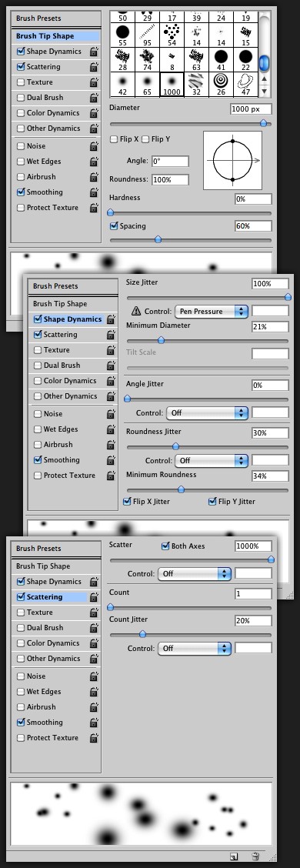300x868 pixels.
Task: Toggle the Spacing checkbox
Action: [114, 226]
